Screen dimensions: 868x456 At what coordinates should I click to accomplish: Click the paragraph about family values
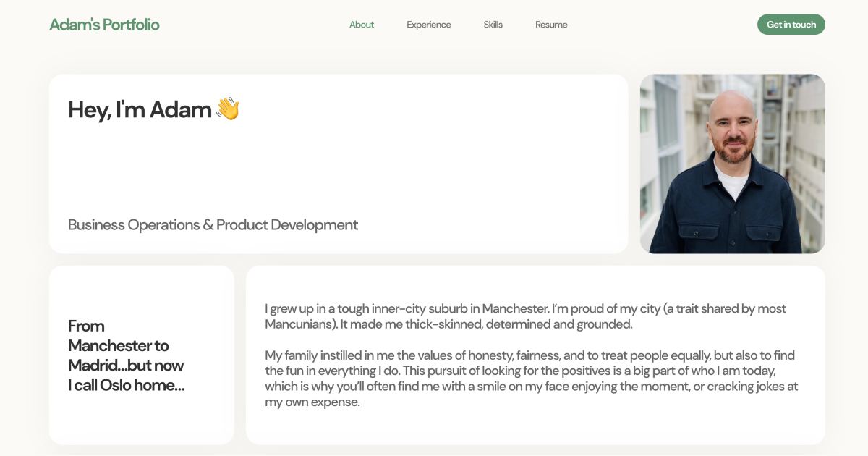532,377
